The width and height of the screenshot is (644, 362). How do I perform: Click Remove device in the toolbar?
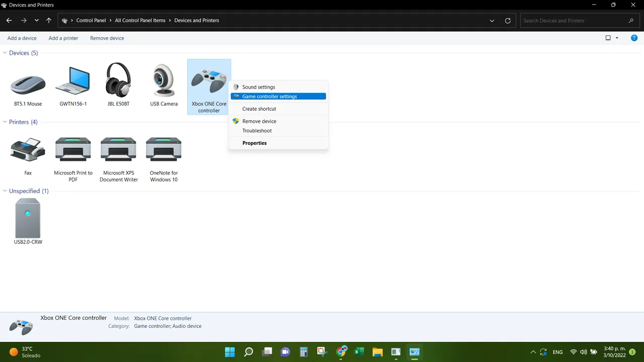pyautogui.click(x=107, y=38)
